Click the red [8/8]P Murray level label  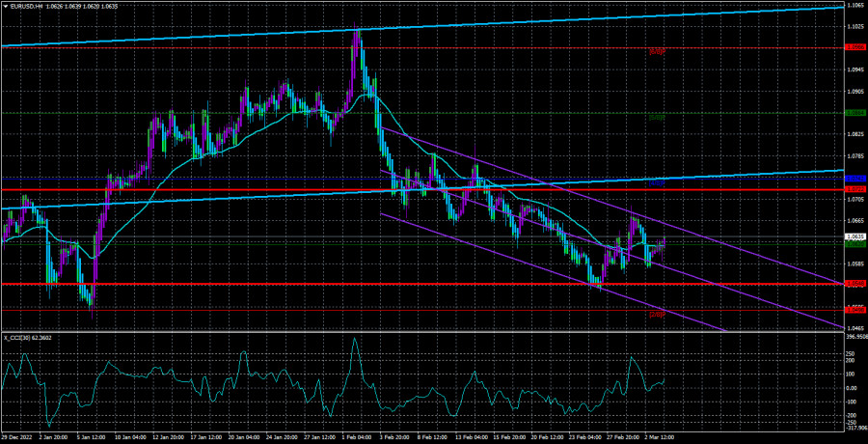(657, 51)
